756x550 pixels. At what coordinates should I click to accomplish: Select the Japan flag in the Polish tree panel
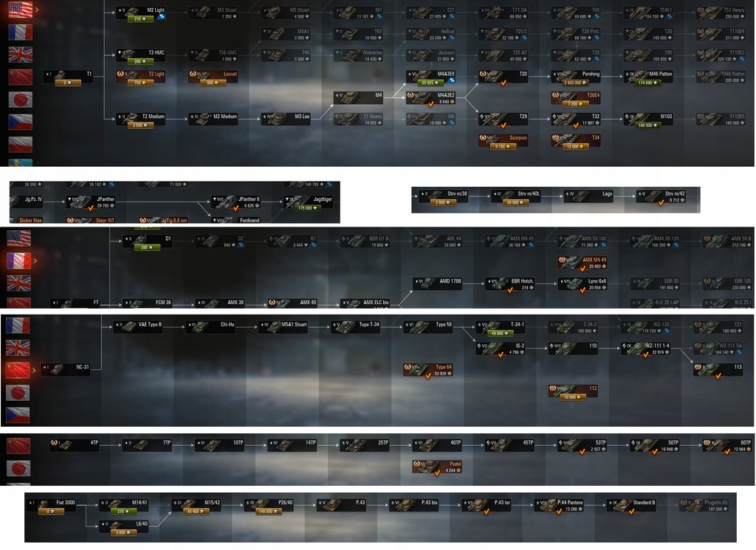[18, 468]
